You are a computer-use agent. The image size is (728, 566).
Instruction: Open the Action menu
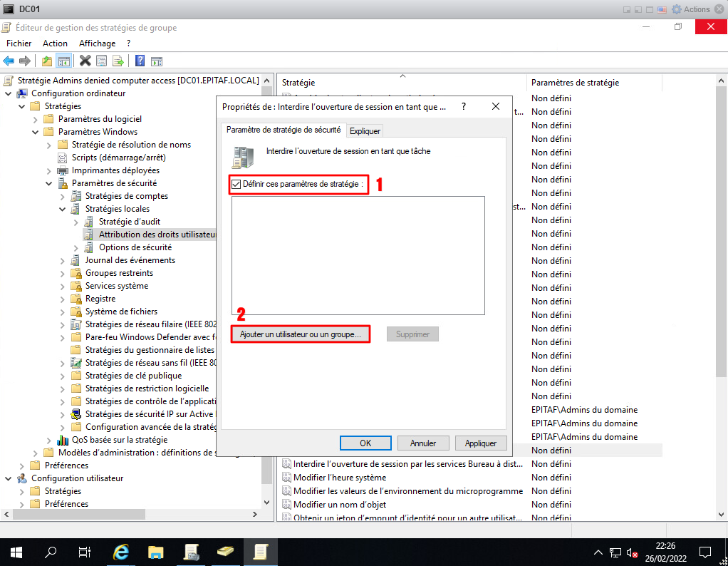[x=55, y=43]
